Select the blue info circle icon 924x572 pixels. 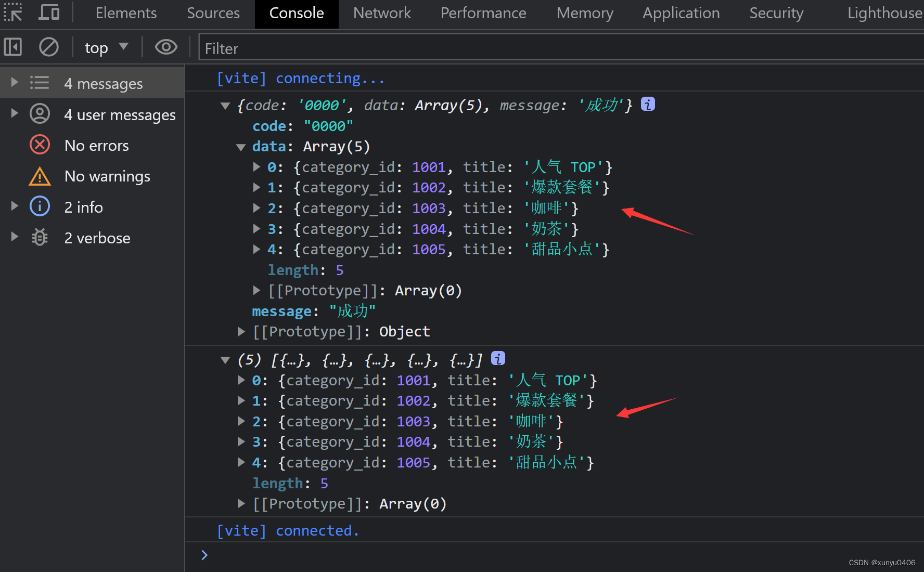pyautogui.click(x=40, y=206)
